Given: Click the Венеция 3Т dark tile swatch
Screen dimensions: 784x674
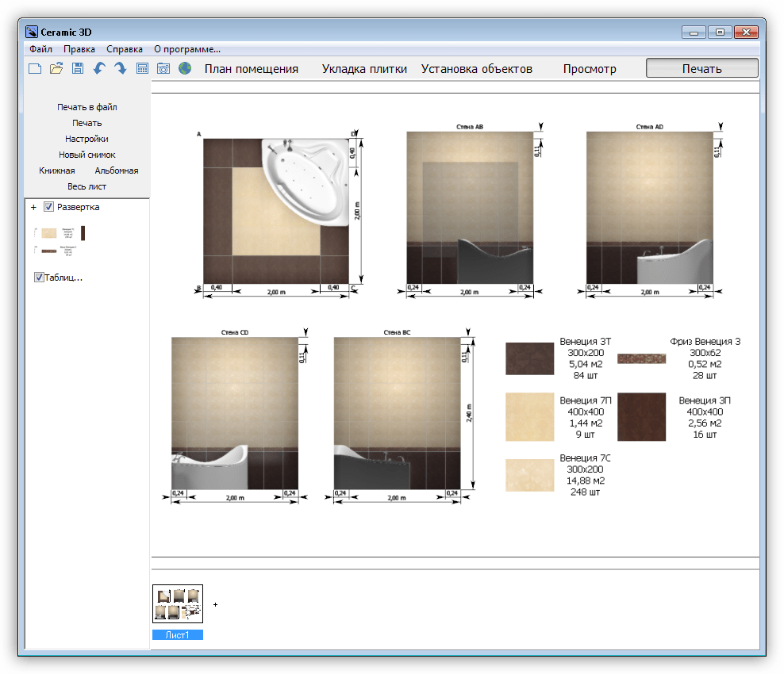Looking at the screenshot, I should tap(529, 358).
